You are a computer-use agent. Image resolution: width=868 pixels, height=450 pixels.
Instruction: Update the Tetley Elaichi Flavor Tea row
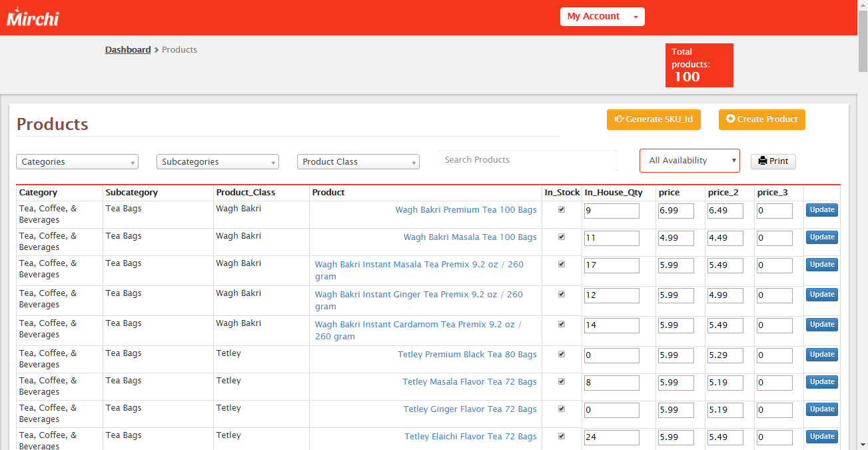[x=822, y=437]
